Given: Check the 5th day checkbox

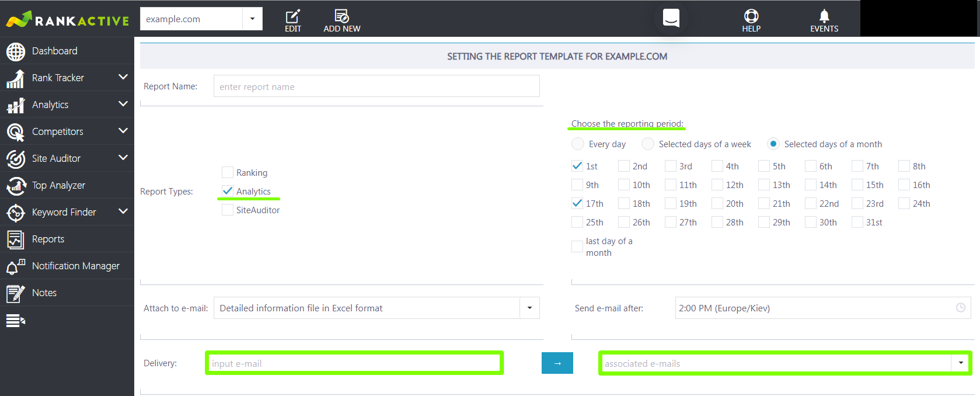Looking at the screenshot, I should [x=764, y=166].
